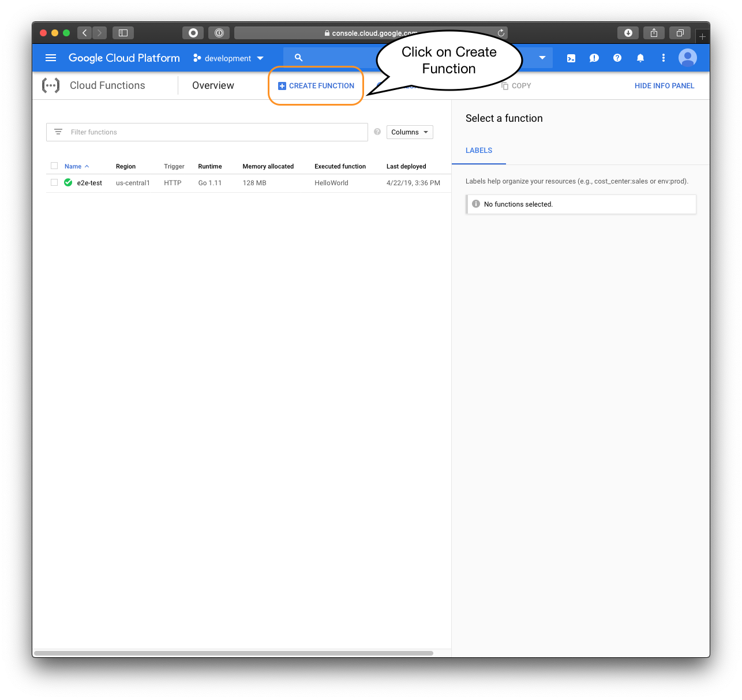742x700 pixels.
Task: Click the Copy button
Action: (516, 86)
